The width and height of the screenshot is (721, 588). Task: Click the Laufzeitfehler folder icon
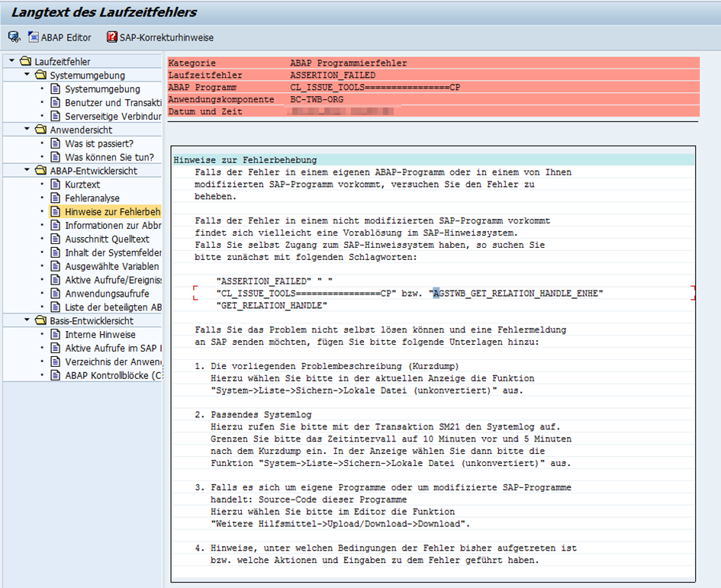(24, 60)
